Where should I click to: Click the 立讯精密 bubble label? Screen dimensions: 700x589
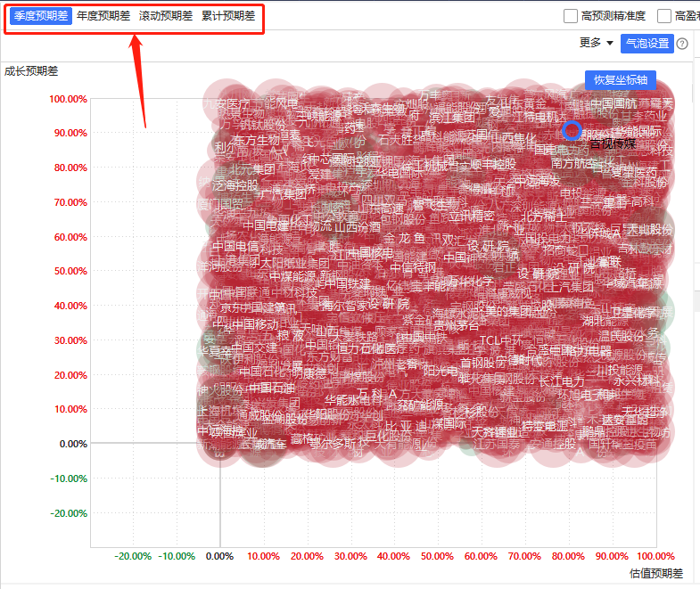[x=471, y=216]
